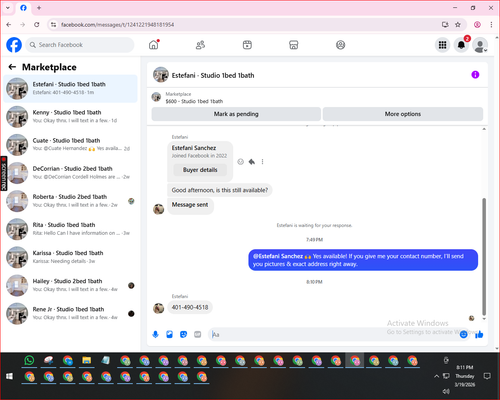Click the attach photo icon
This screenshot has height=400, width=500.
(x=169, y=334)
